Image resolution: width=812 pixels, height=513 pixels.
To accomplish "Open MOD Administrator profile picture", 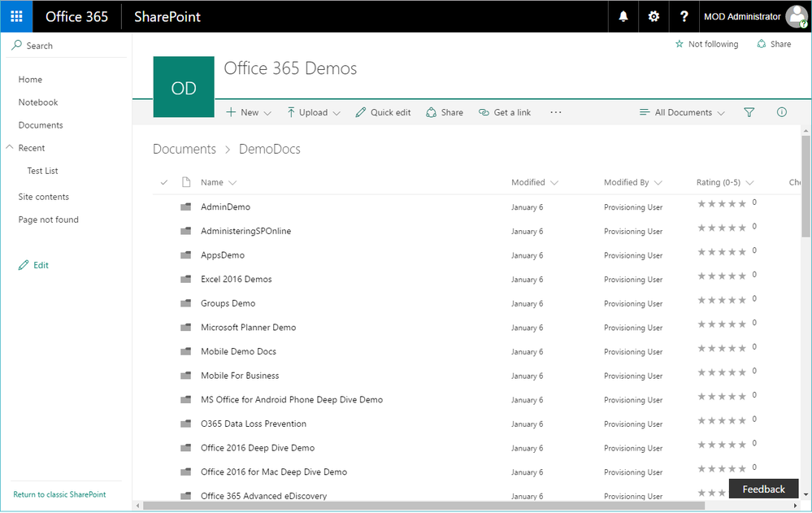I will click(x=797, y=16).
